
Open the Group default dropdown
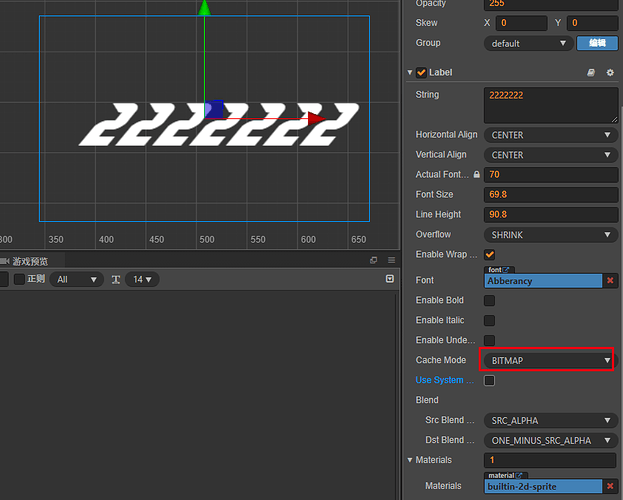click(528, 43)
